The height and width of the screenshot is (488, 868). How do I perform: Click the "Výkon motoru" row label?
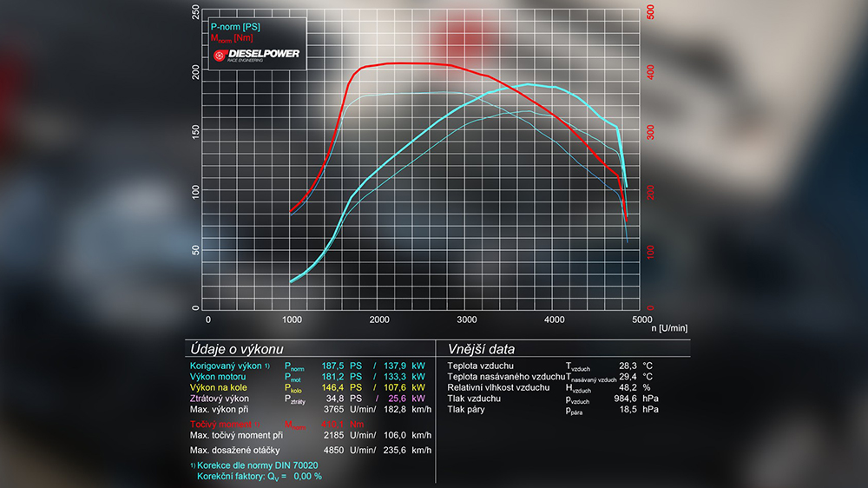point(218,377)
